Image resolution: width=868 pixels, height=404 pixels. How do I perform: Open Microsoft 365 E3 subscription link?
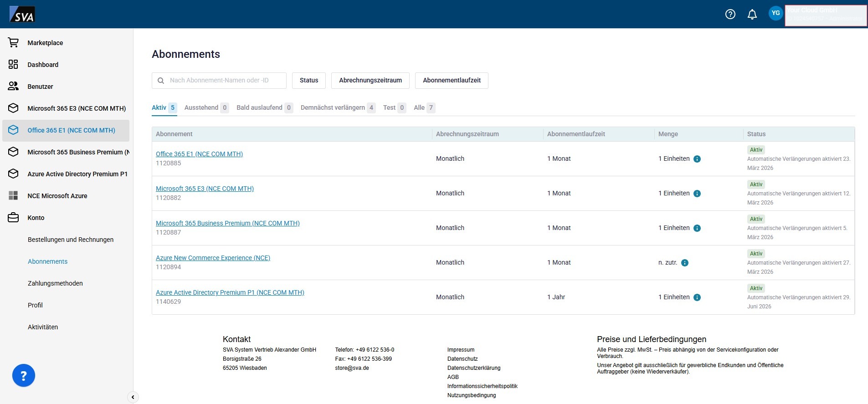click(205, 189)
